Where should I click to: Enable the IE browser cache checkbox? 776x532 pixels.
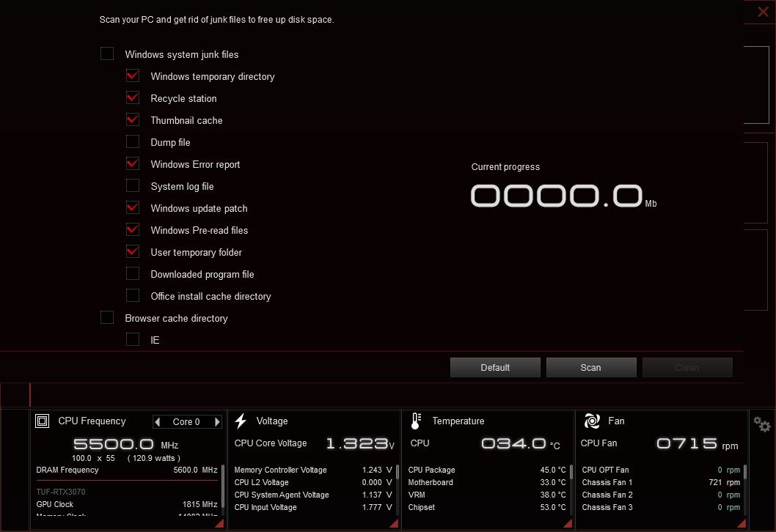[133, 339]
